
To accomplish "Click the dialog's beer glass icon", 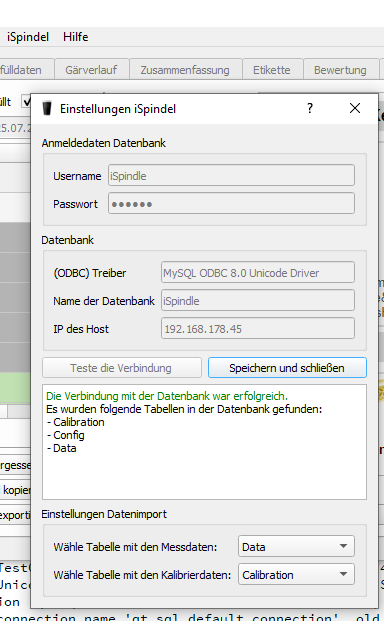I will point(47,109).
